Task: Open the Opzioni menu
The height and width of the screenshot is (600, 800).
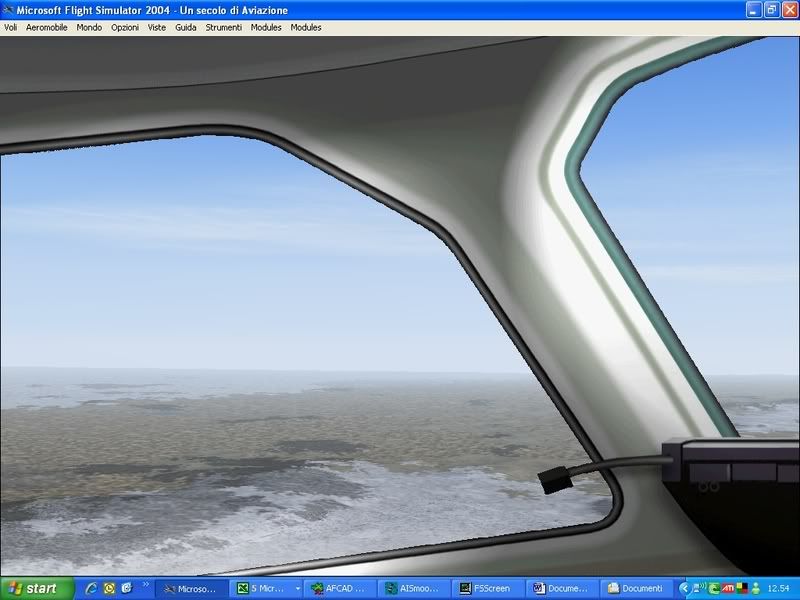Action: point(125,28)
